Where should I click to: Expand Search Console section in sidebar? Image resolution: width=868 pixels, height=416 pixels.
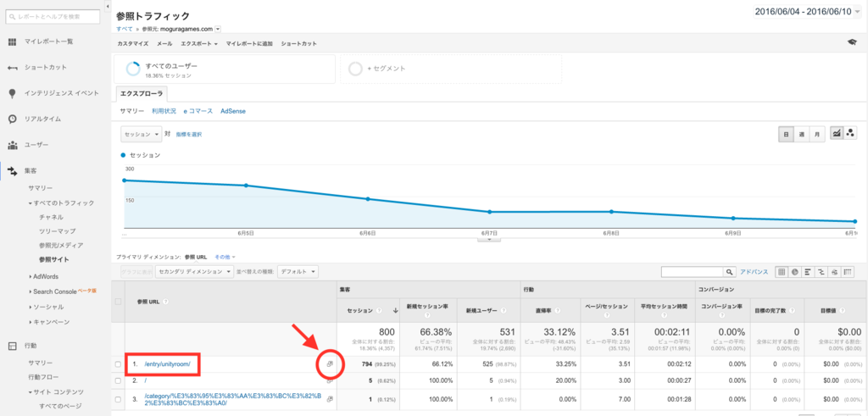[31, 291]
